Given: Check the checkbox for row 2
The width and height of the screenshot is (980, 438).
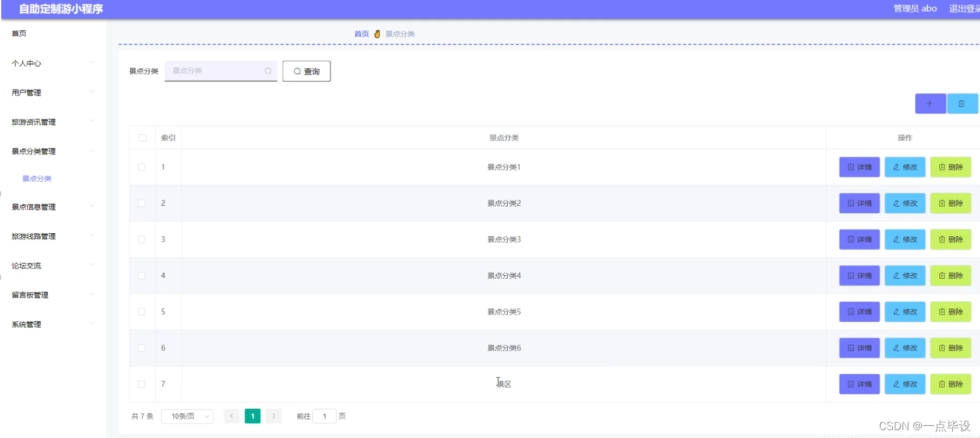Looking at the screenshot, I should (142, 204).
